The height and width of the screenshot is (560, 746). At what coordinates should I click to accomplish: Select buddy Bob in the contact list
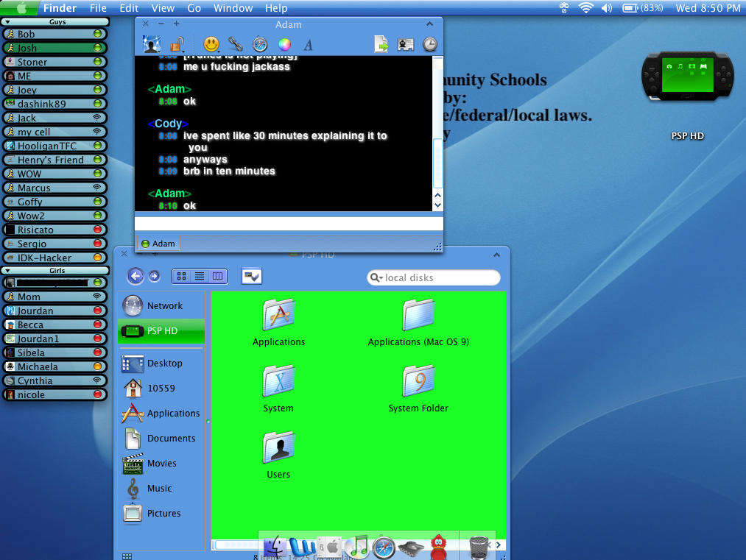(x=54, y=34)
